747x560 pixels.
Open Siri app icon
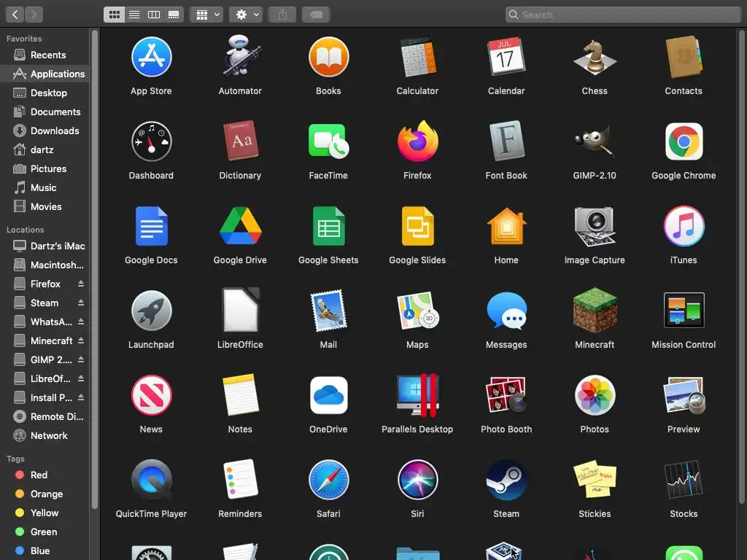pyautogui.click(x=417, y=480)
